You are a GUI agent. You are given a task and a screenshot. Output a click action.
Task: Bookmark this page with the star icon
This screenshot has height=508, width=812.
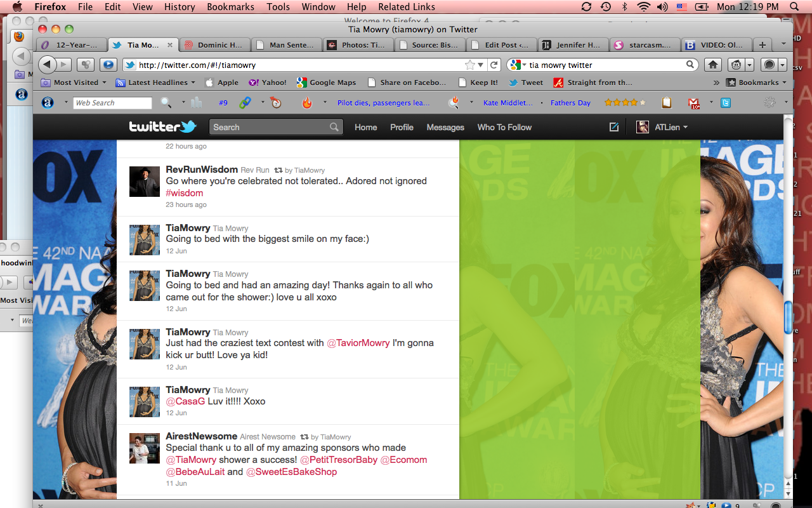tap(469, 65)
